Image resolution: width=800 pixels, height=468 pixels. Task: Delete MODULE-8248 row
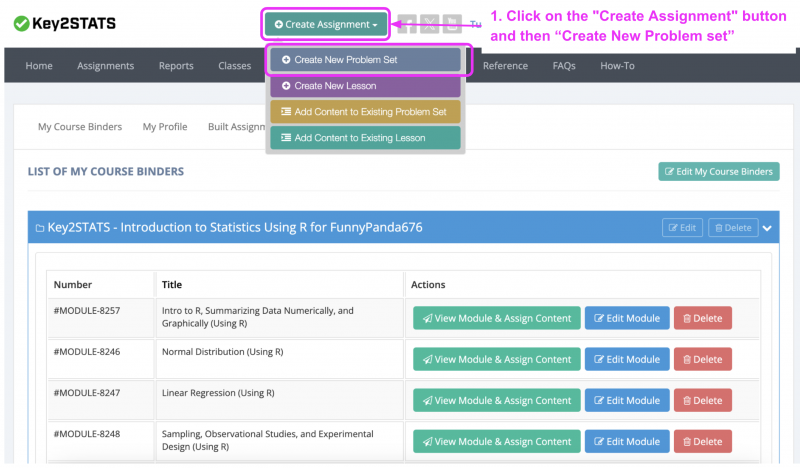click(703, 441)
